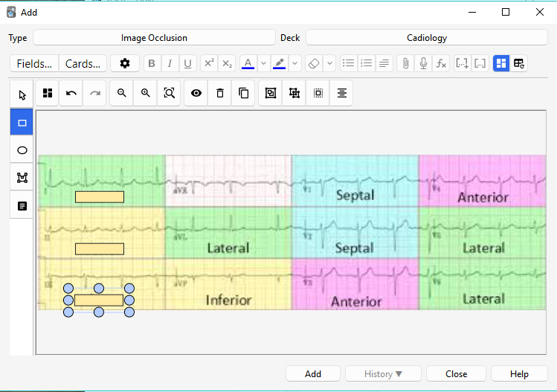Toggle italic text formatting

[170, 63]
